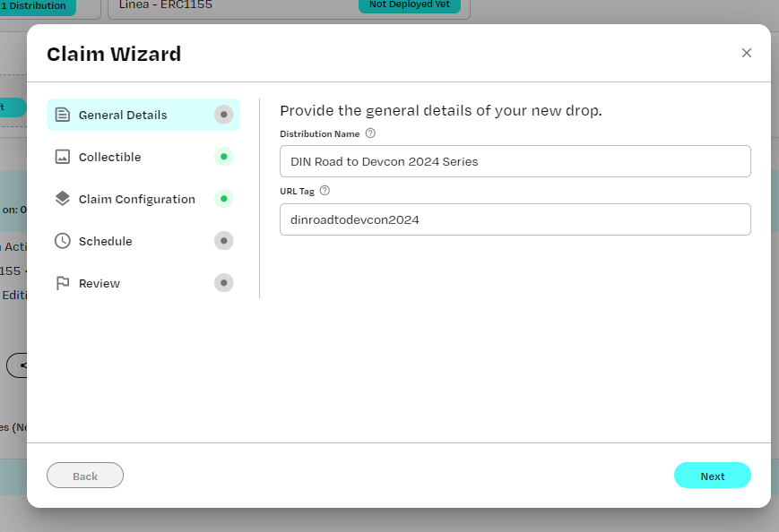Click the Collectible green status dot
The image size is (779, 532).
click(x=223, y=157)
